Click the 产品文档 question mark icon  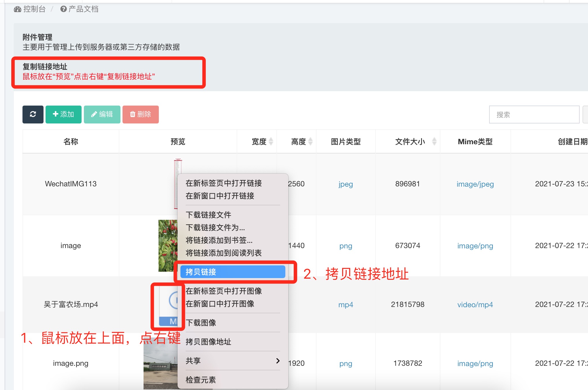63,9
